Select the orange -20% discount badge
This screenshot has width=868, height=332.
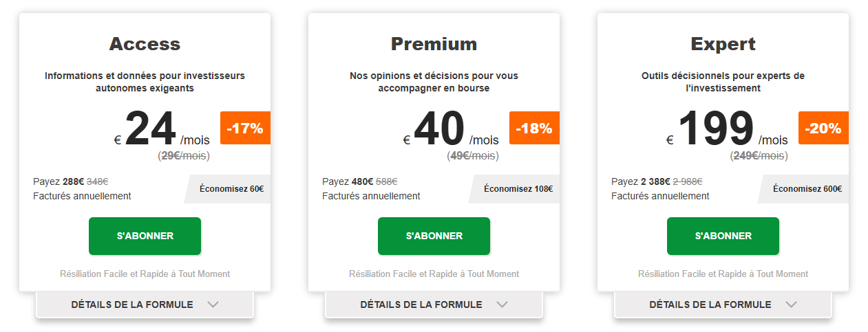[x=823, y=128]
